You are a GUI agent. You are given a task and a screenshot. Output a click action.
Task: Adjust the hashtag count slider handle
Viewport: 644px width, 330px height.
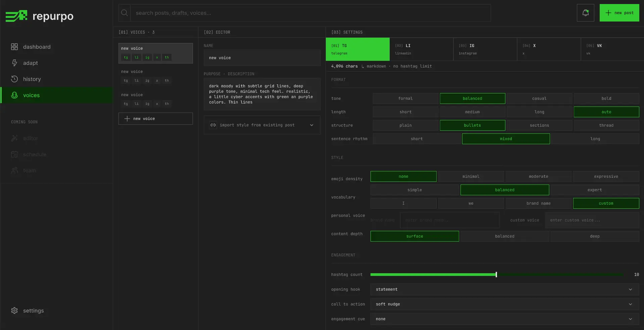pyautogui.click(x=496, y=275)
